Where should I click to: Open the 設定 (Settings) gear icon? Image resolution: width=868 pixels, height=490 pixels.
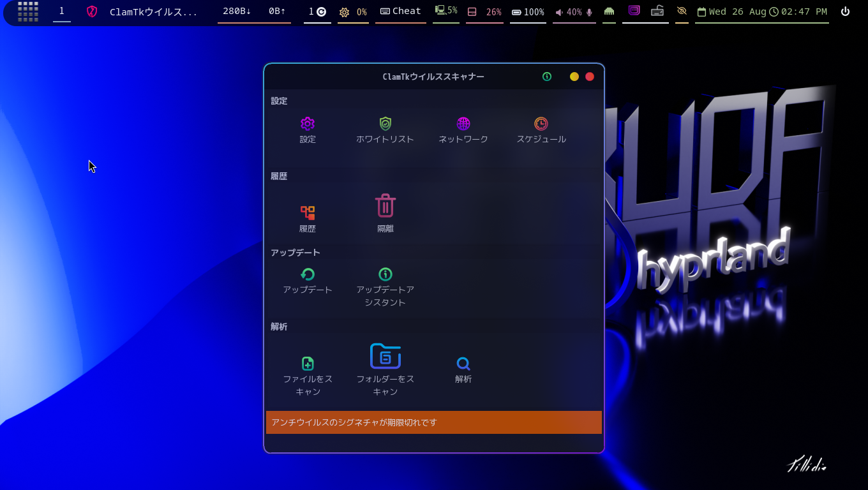pyautogui.click(x=308, y=124)
